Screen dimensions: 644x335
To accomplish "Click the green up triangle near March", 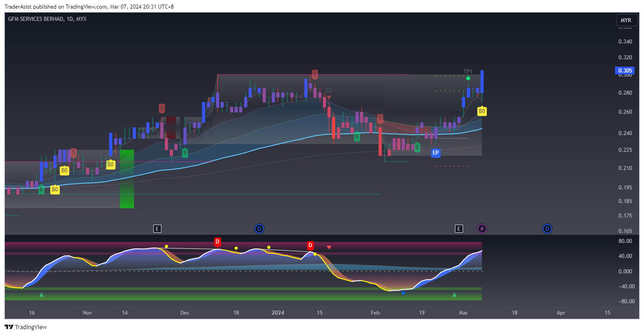I will 455,295.
